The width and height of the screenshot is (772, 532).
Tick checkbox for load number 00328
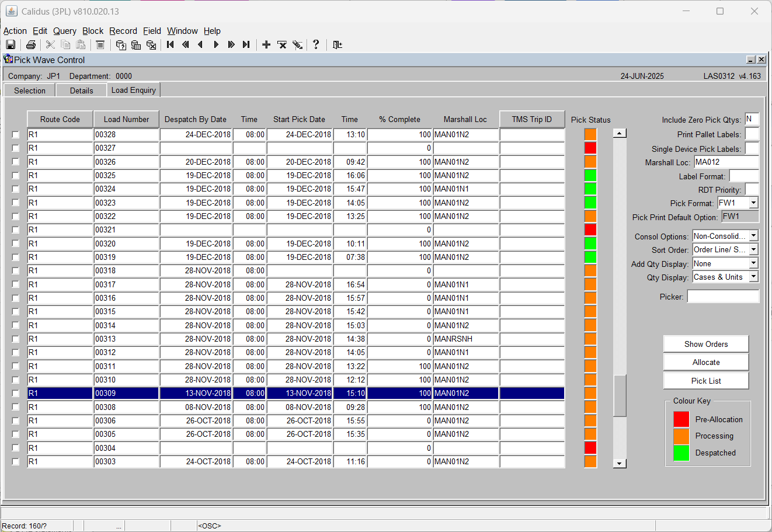click(16, 135)
